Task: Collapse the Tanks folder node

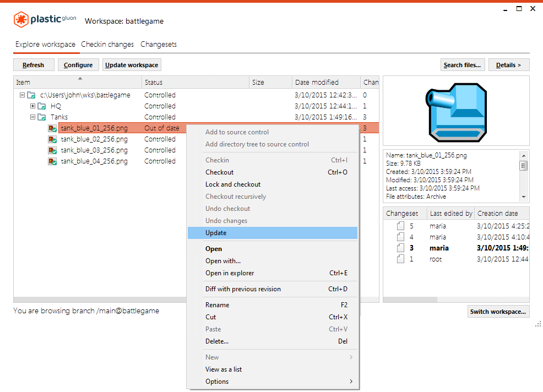Action: point(32,117)
